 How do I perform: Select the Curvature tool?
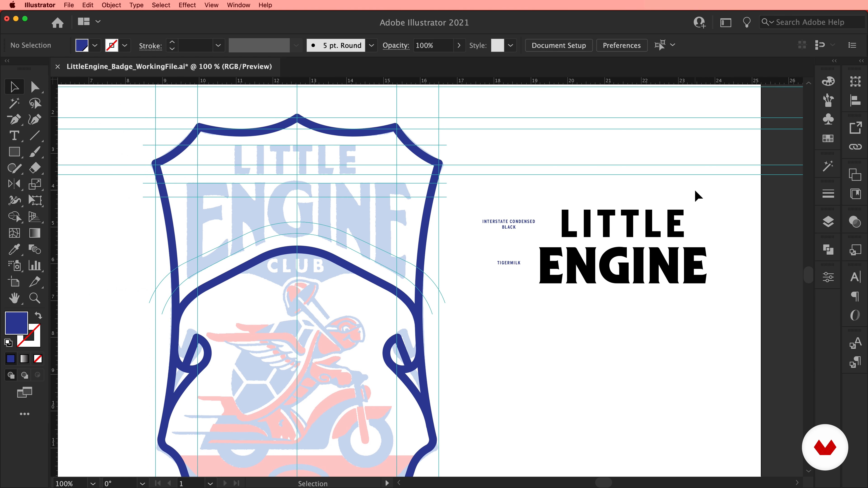pyautogui.click(x=35, y=120)
